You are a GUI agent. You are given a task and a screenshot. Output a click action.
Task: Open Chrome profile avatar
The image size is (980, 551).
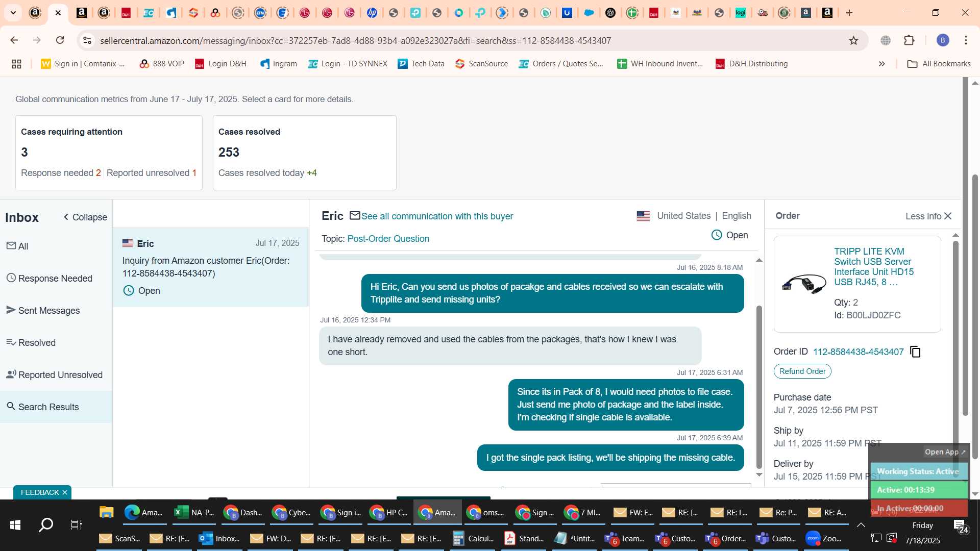[942, 40]
